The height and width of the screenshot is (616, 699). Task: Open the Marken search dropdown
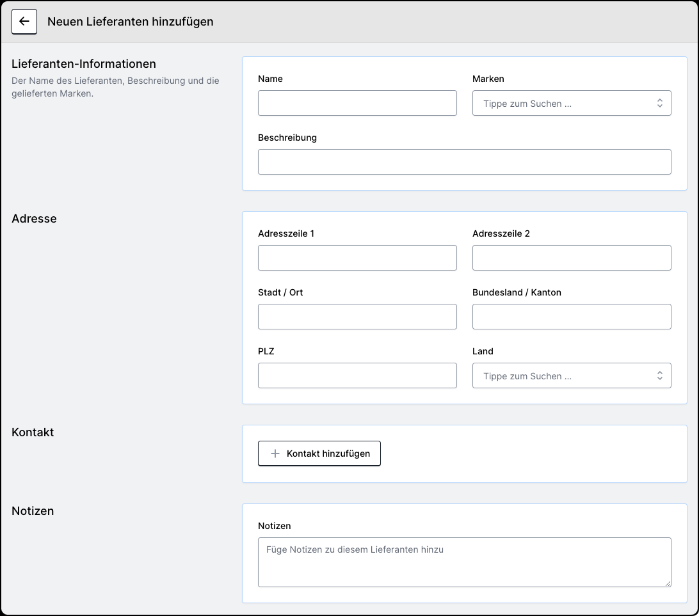(x=563, y=103)
